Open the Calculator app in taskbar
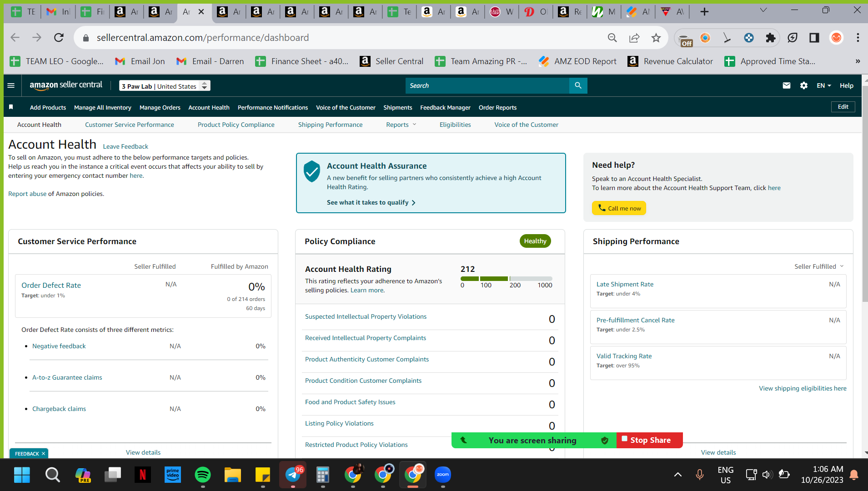Image resolution: width=868 pixels, height=491 pixels. [x=322, y=475]
